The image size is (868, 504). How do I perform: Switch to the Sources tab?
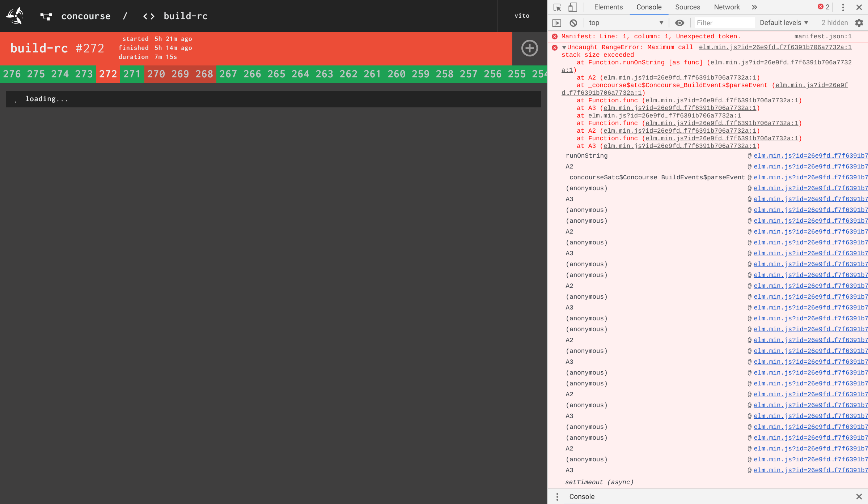coord(687,7)
